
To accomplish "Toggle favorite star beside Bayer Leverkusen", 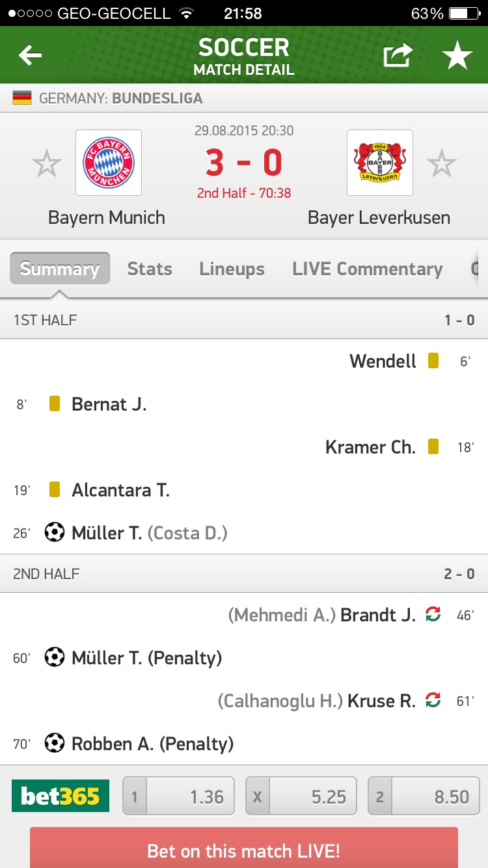I will click(x=442, y=163).
